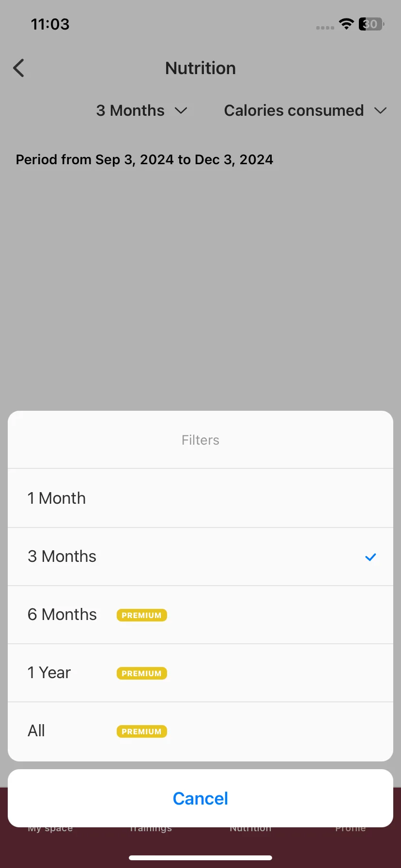Tap the Wi-Fi status icon
The image size is (401, 868).
pos(346,24)
